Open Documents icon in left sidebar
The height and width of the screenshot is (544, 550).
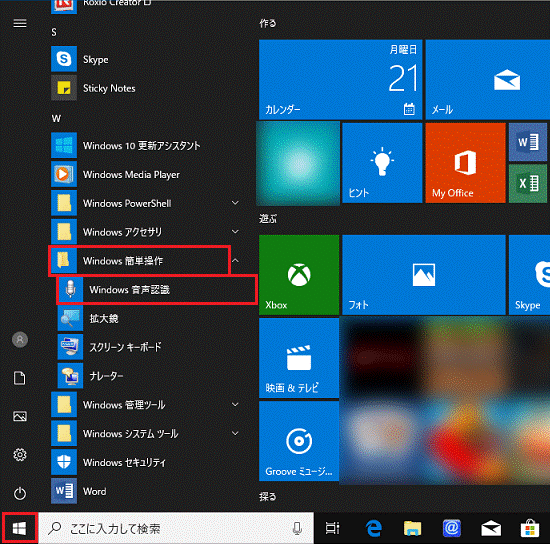pyautogui.click(x=20, y=378)
